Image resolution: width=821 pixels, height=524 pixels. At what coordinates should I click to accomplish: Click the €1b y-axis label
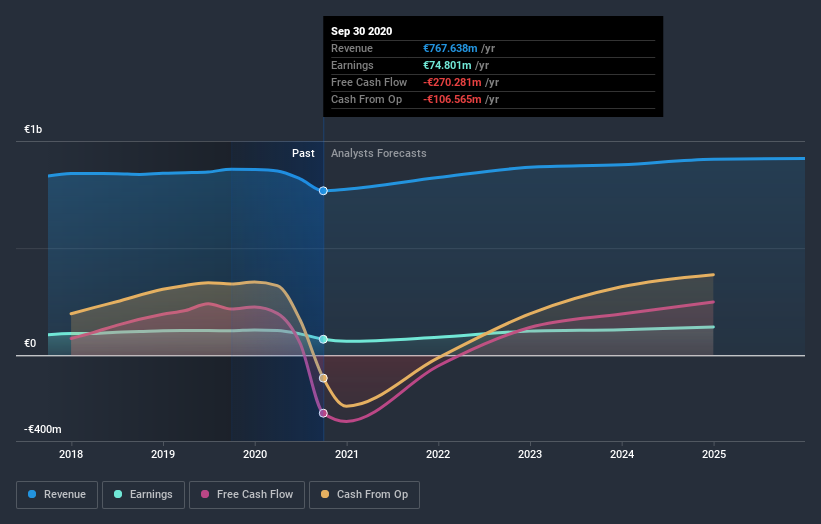pos(33,129)
